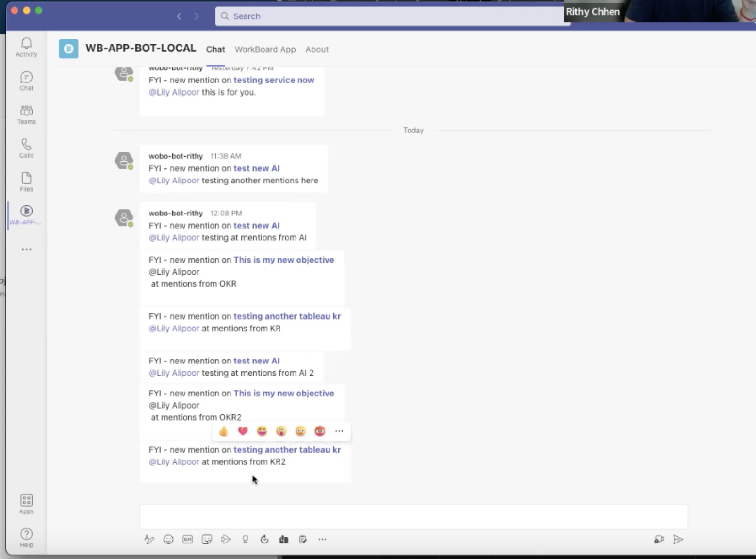
Task: Show more apps via sidebar ellipsis
Action: click(x=26, y=249)
